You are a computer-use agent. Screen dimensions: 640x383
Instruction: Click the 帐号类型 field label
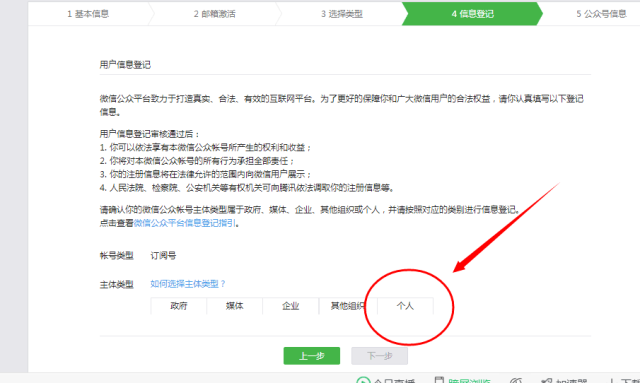point(116,256)
